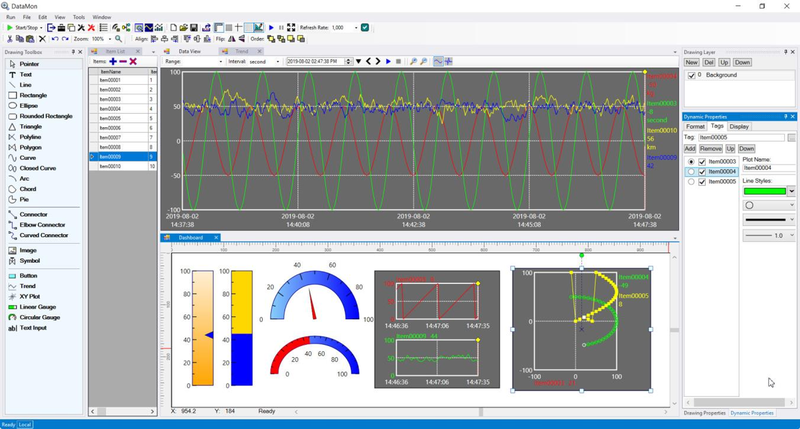Image resolution: width=800 pixels, height=429 pixels.
Task: Click the full screen arrows toolbar icon
Action: pyautogui.click(x=291, y=28)
